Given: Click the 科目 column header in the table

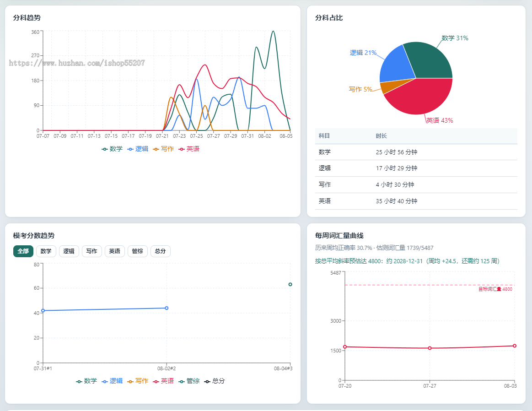Looking at the screenshot, I should 324,136.
